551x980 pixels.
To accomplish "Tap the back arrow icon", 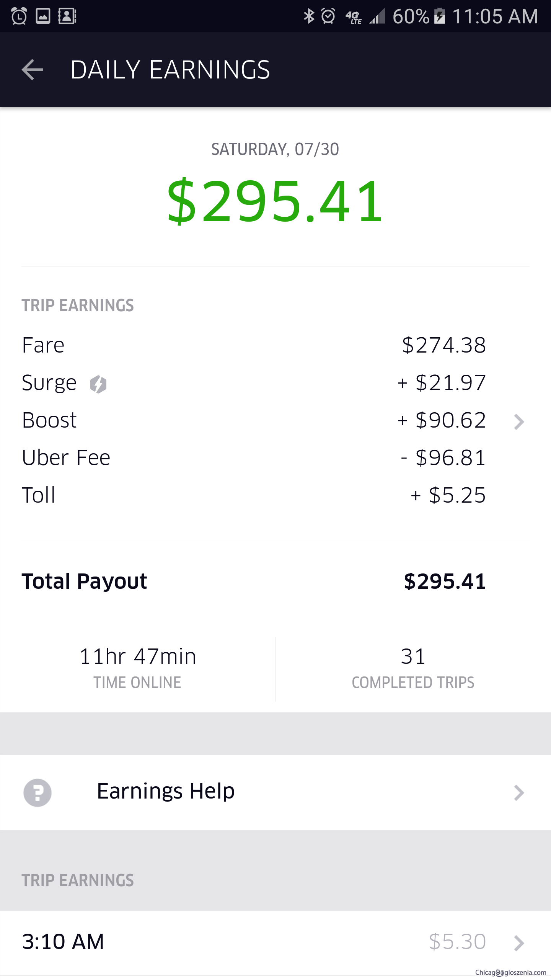I will point(33,70).
